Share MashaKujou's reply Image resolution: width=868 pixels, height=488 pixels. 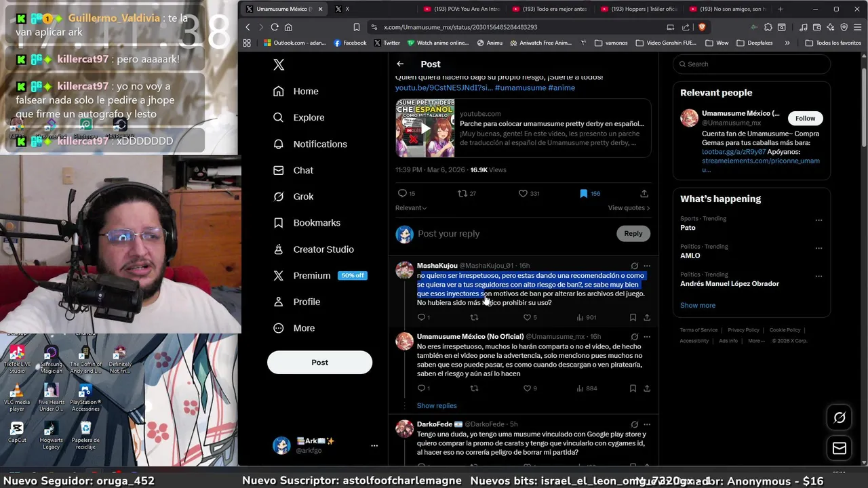coord(647,317)
